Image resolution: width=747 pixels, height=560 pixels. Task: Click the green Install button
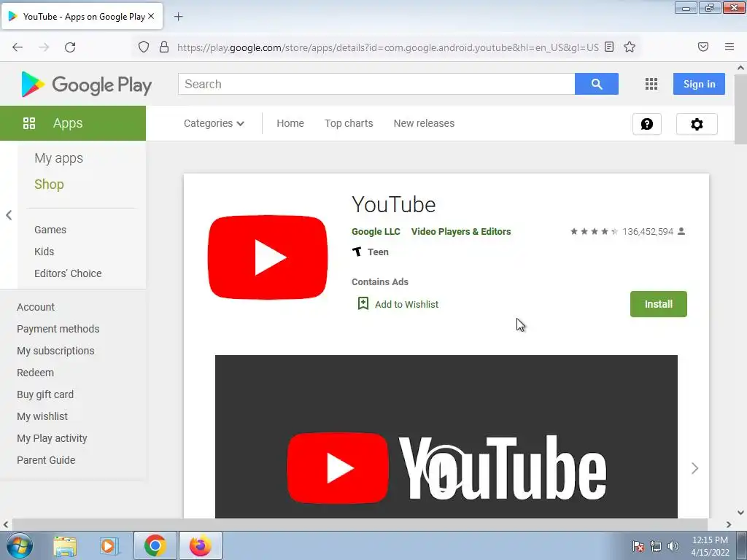click(659, 304)
